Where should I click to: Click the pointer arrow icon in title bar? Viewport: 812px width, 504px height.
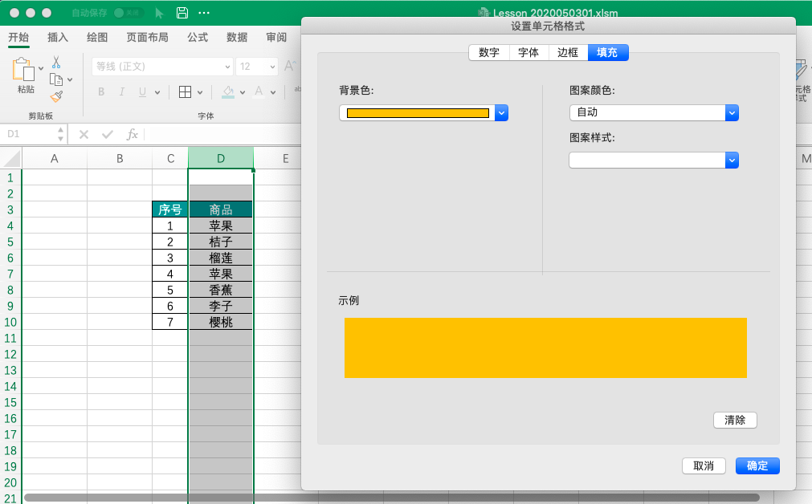point(160,13)
